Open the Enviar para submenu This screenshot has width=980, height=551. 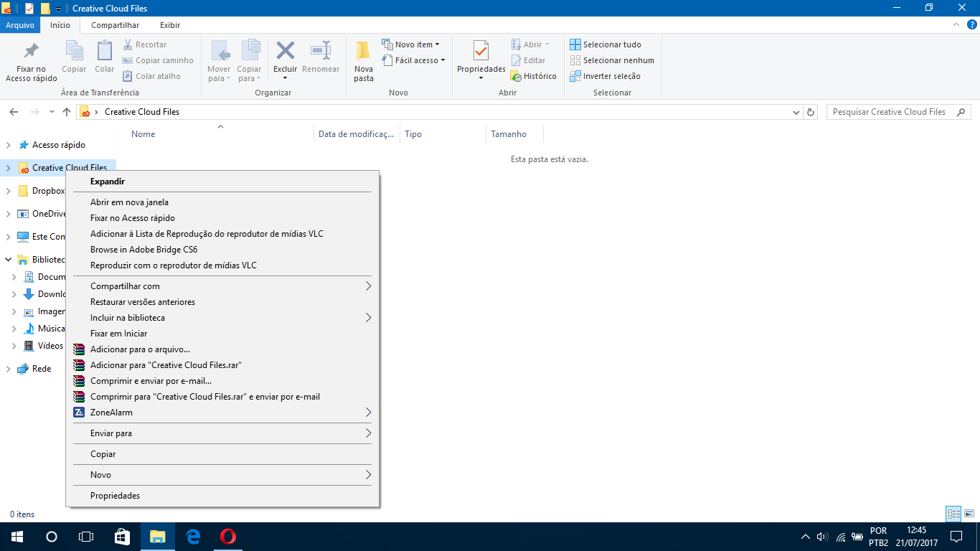point(222,433)
